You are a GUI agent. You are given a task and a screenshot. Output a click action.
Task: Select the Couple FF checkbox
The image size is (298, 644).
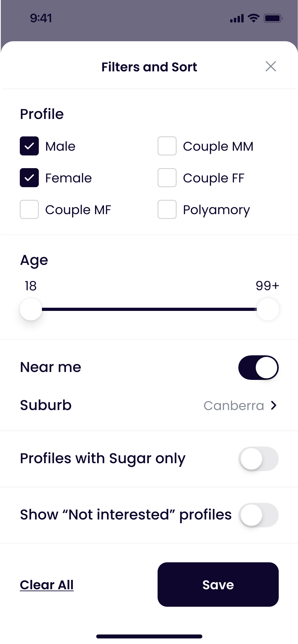pos(167,178)
